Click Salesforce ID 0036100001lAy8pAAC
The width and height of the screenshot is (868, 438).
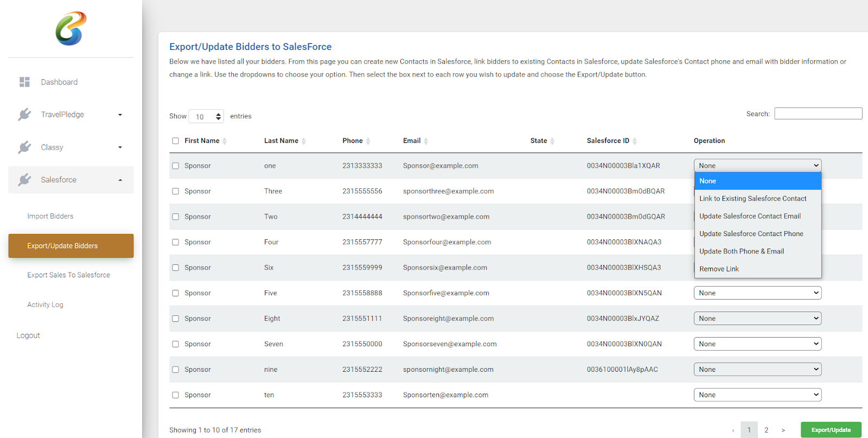[x=622, y=370]
